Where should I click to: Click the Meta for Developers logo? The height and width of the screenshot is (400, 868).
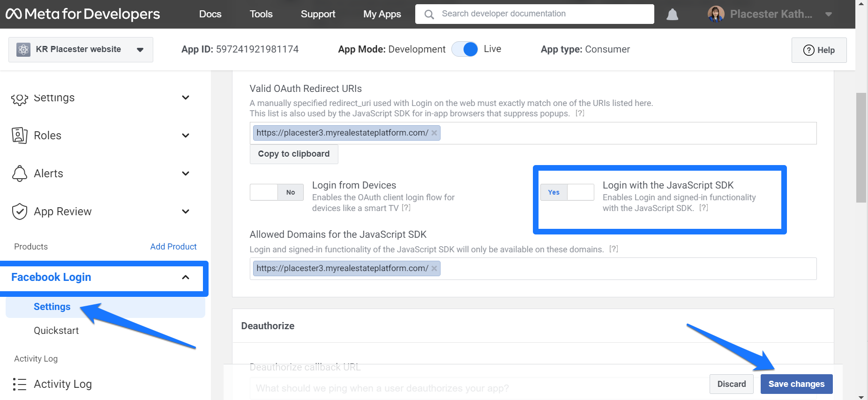(x=82, y=14)
